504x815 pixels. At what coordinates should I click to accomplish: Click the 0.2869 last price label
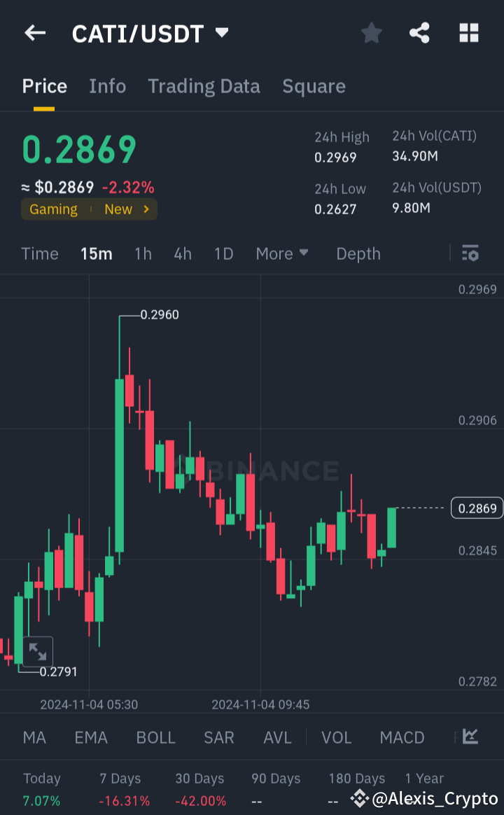[477, 508]
